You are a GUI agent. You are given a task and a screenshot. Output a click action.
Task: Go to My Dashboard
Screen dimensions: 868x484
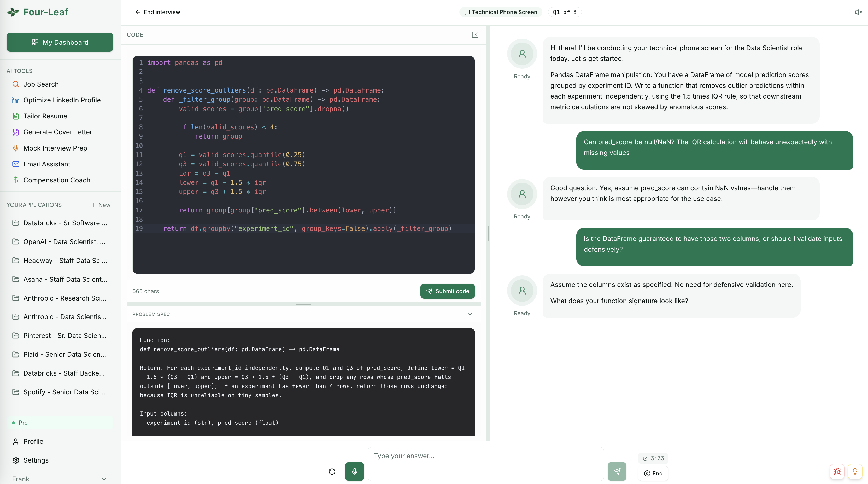60,42
